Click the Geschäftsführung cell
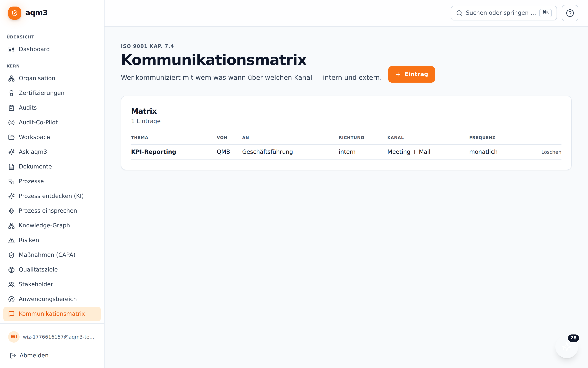The width and height of the screenshot is (588, 368). 267,152
